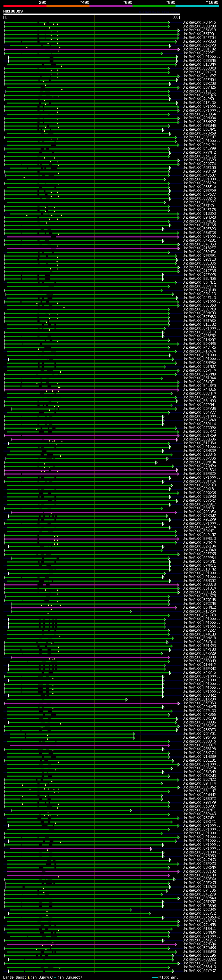Select hit label UniRef100_C4LVR7
222x980 pixels.
(199, 76)
